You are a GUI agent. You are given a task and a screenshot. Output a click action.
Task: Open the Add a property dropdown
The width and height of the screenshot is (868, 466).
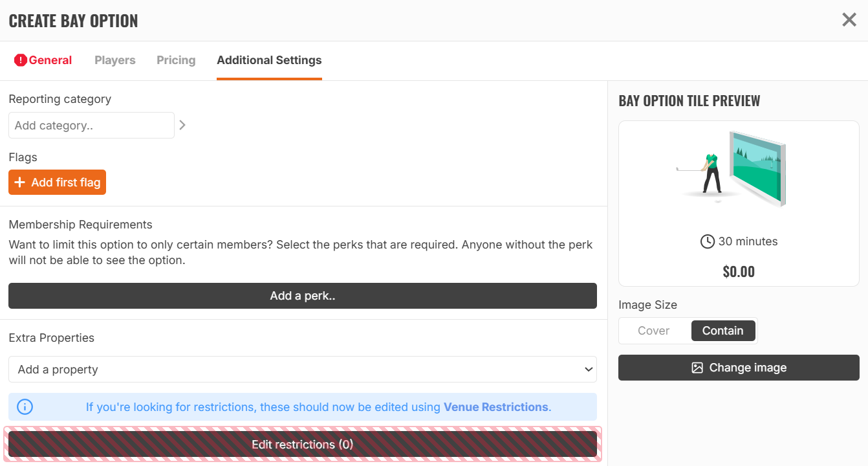pos(303,370)
